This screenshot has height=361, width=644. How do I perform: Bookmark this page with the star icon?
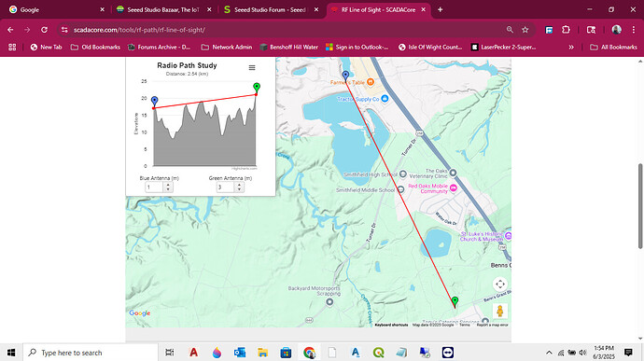pos(525,30)
